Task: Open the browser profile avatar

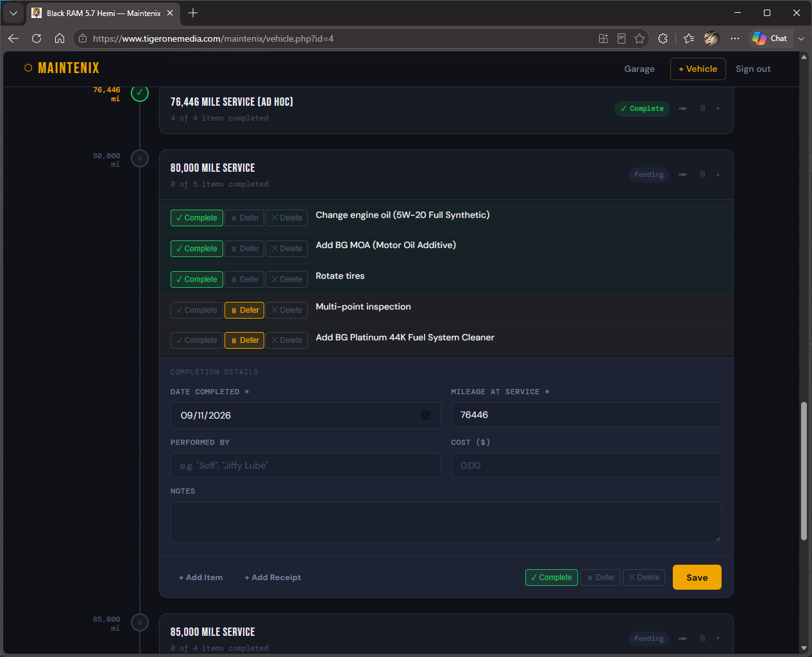Action: point(711,38)
